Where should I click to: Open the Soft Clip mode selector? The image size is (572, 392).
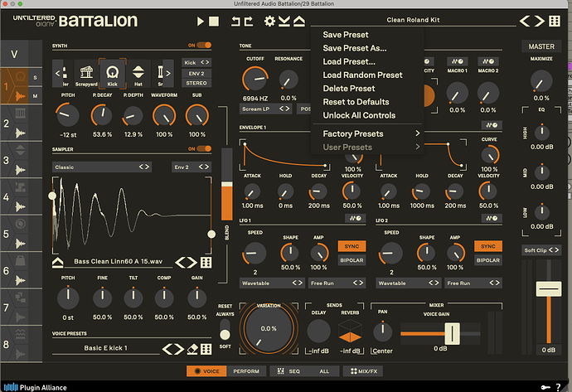541,250
